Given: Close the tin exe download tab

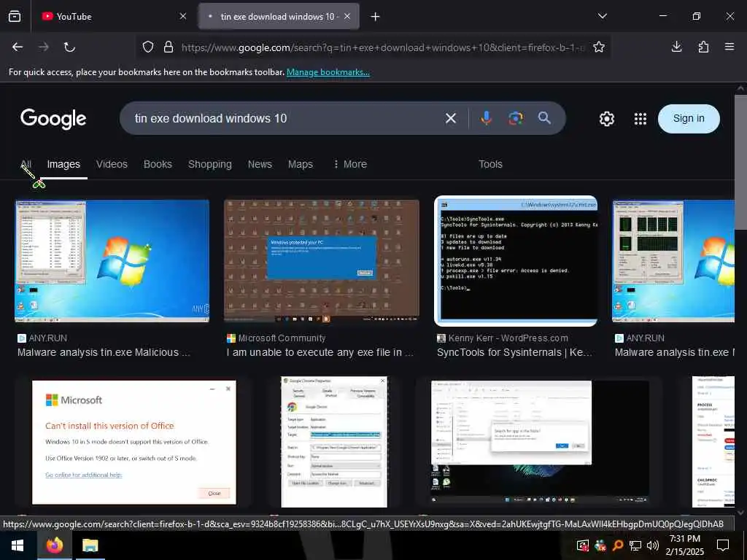Looking at the screenshot, I should pos(347,16).
